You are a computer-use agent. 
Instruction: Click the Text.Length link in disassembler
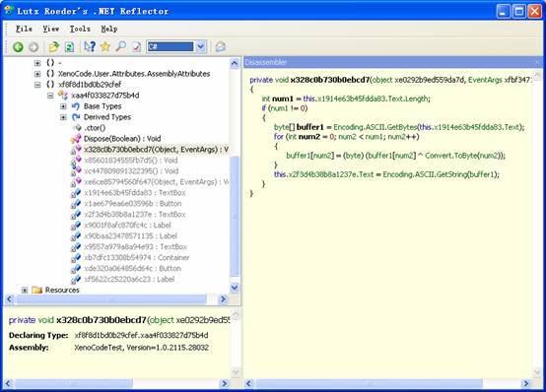tap(408, 98)
